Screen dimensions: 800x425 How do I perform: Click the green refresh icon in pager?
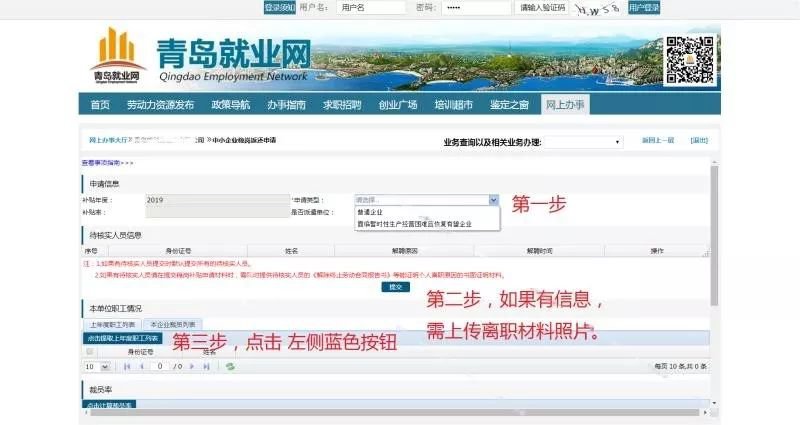coord(231,367)
